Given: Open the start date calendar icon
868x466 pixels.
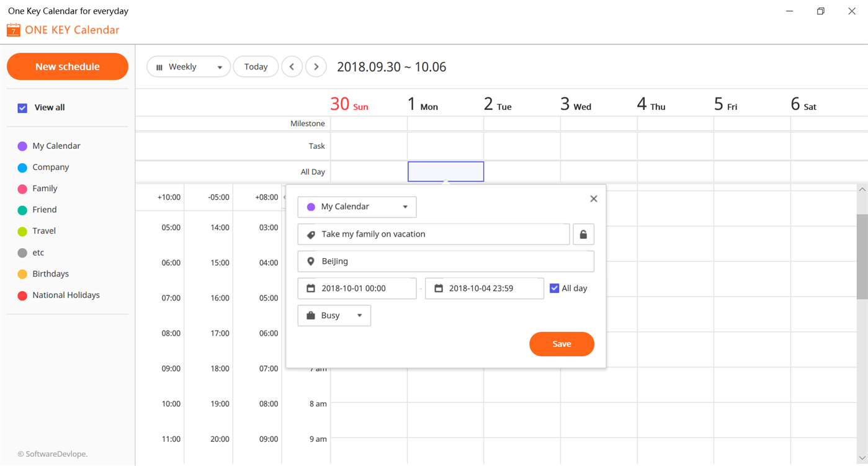Looking at the screenshot, I should coord(311,288).
